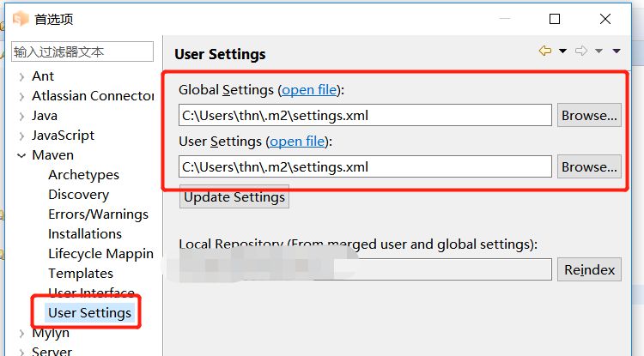
Task: Open the preferences view menu dropdown
Action: tap(617, 51)
